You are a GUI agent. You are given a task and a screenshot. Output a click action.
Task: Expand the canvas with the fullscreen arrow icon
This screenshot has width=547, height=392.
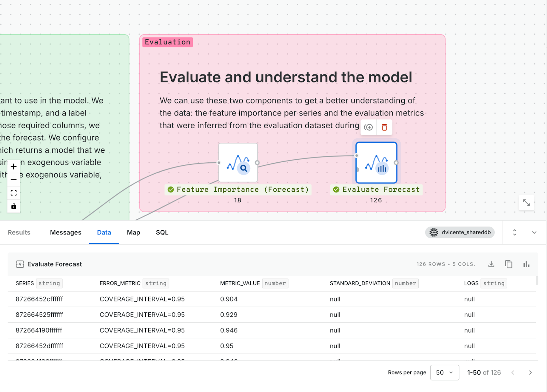(x=526, y=203)
